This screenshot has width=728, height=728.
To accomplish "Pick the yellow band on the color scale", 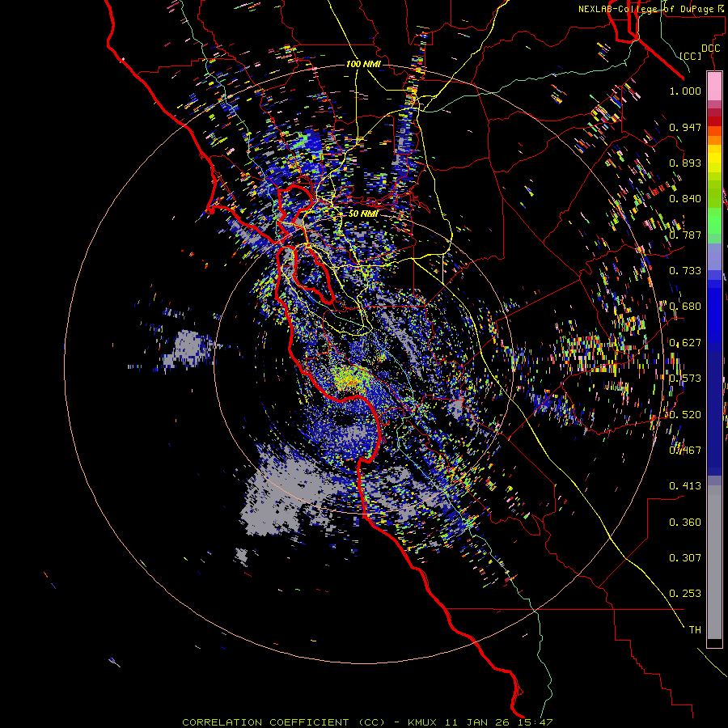I will [x=714, y=159].
